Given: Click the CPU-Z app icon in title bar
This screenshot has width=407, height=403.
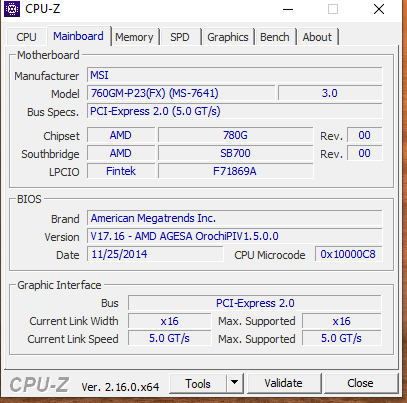Looking at the screenshot, I should pyautogui.click(x=12, y=9).
